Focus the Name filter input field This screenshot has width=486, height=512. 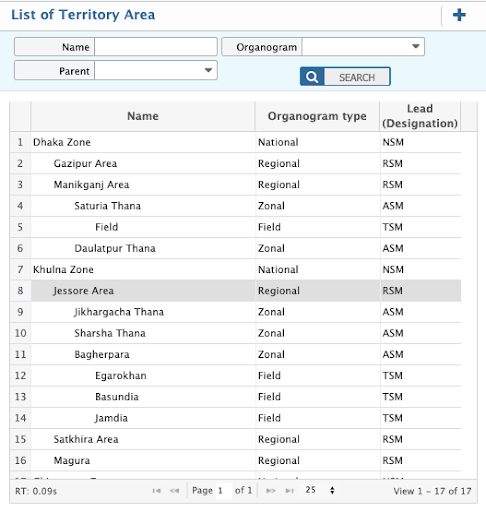[x=156, y=47]
